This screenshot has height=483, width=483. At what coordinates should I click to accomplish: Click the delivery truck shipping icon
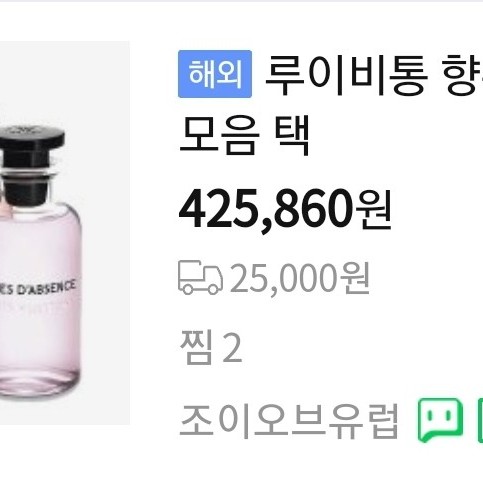click(201, 278)
